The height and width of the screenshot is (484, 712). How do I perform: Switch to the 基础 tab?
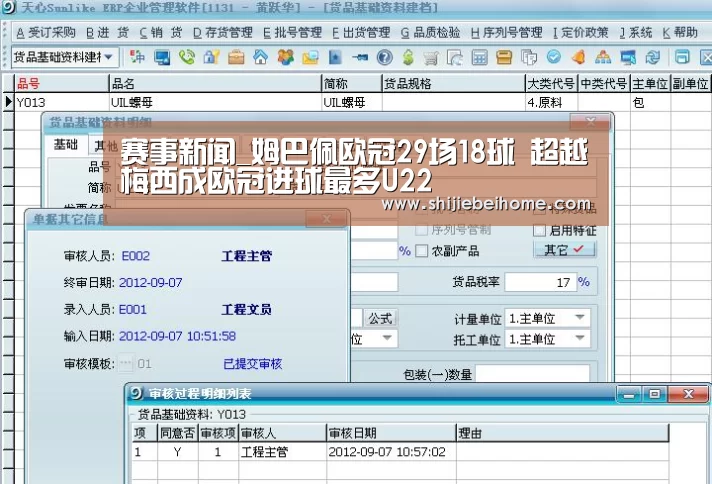[66, 145]
